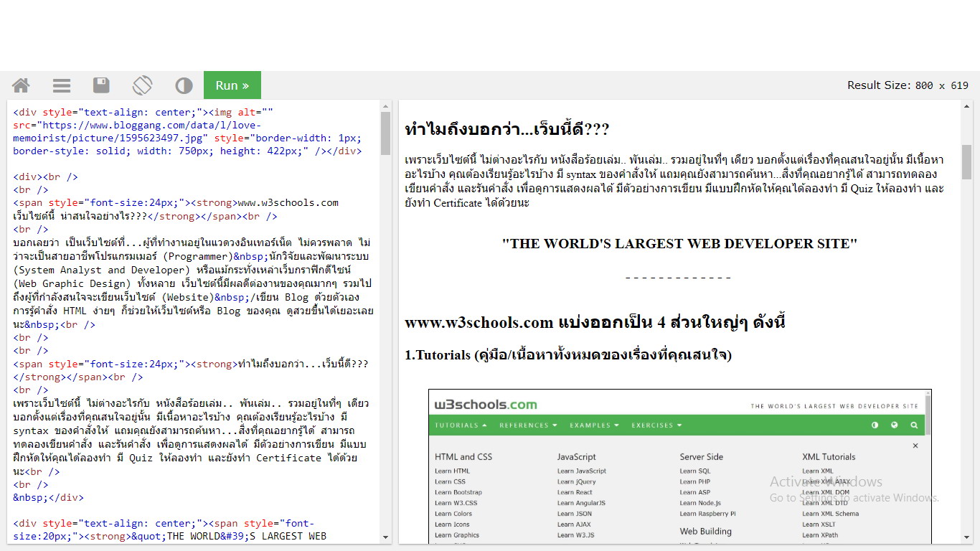
Task: Click the Learn HTML link
Action: 452,471
